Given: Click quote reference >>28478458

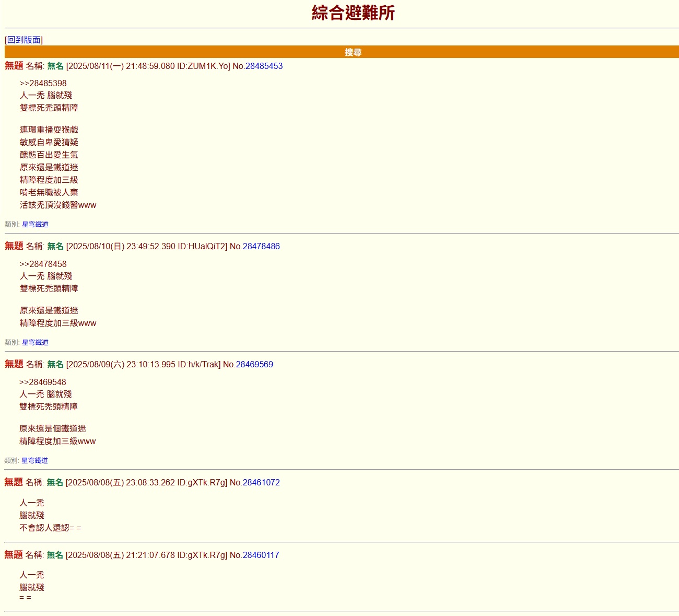Looking at the screenshot, I should coord(43,264).
